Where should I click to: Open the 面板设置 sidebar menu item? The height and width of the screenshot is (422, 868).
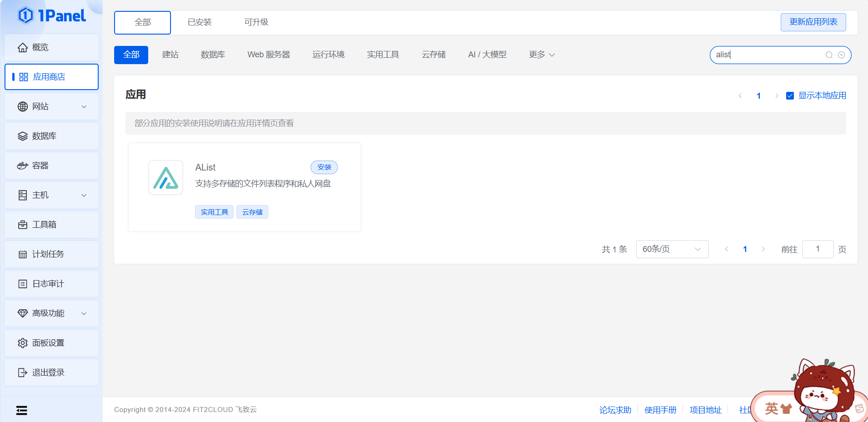coord(51,343)
